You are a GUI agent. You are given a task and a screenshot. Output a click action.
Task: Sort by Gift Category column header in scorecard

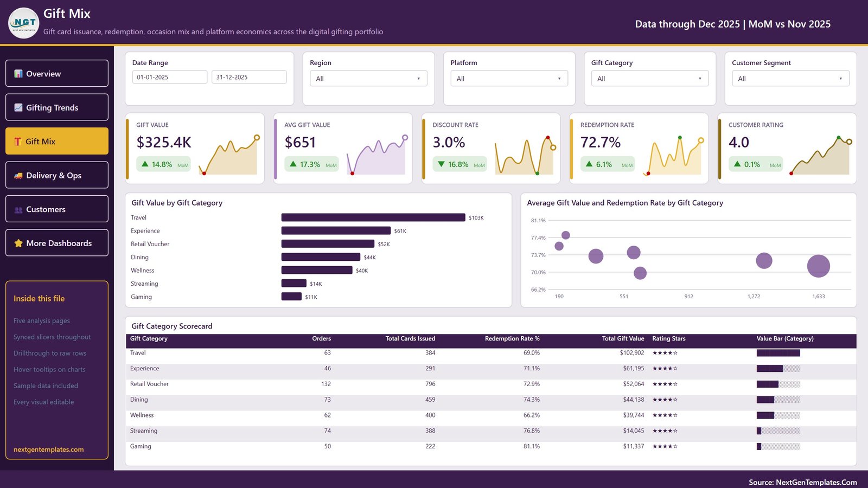(149, 338)
